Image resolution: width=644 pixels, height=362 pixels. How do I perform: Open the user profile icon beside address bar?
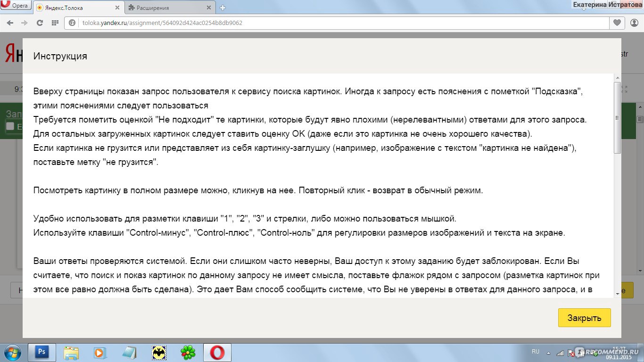[x=633, y=23]
